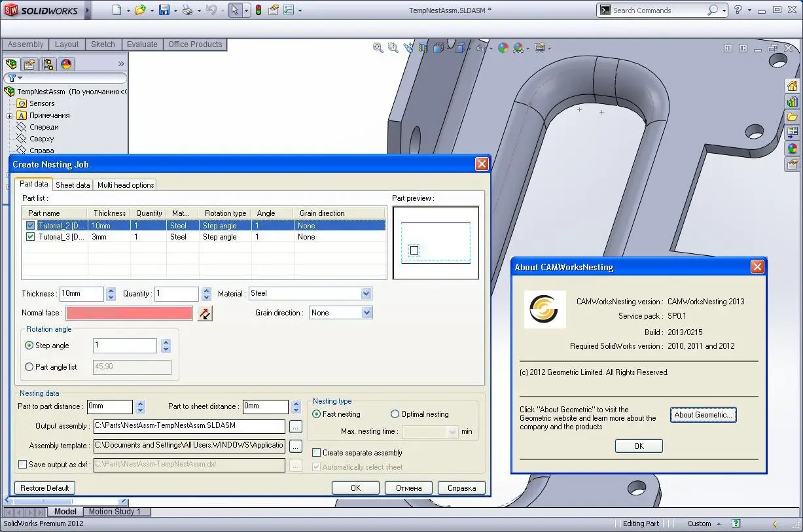This screenshot has width=803, height=532.
Task: Uncheck the Tutorial_3 part checkbox
Action: pos(30,237)
